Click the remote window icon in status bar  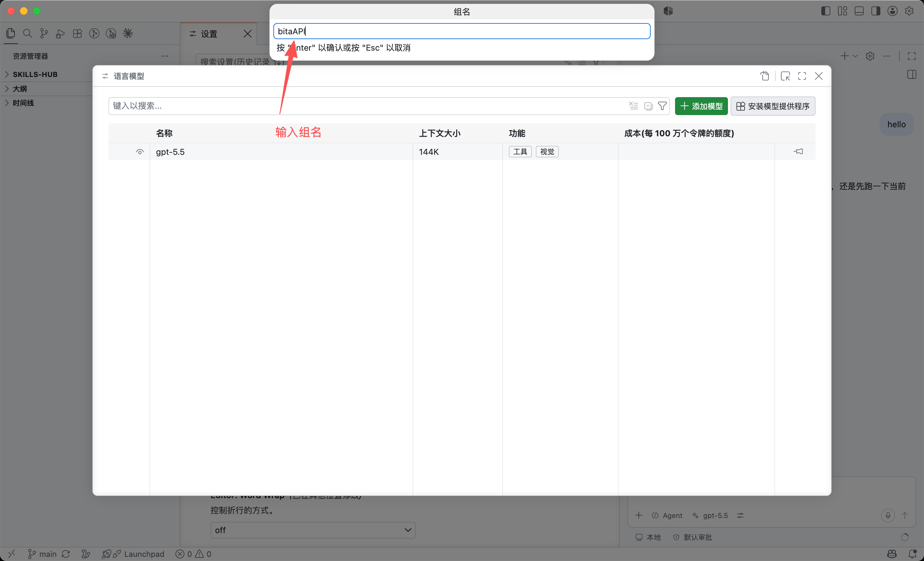[12, 554]
